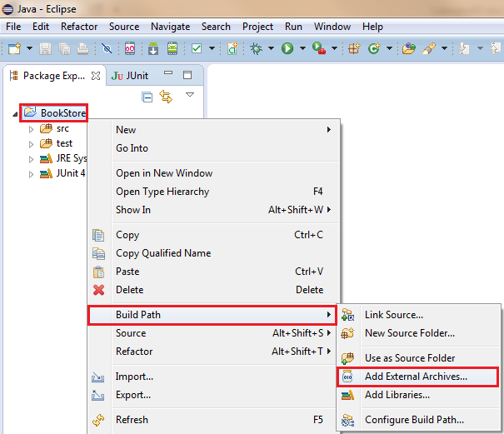
Task: Click the Android Lint check icon
Action: pos(197,48)
